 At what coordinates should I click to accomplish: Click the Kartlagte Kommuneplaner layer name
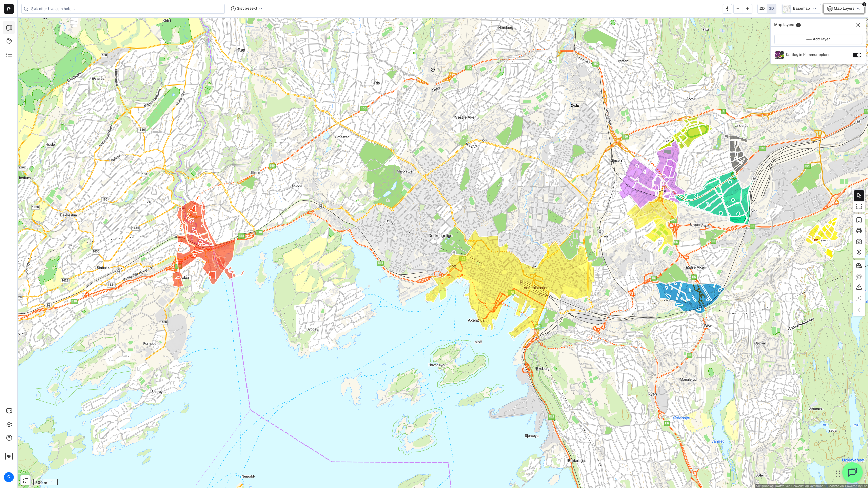(x=809, y=55)
